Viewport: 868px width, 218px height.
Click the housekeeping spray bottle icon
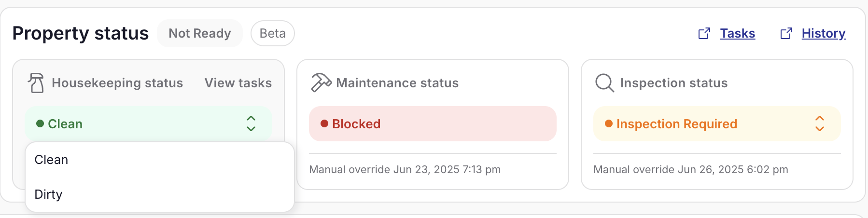(x=36, y=83)
